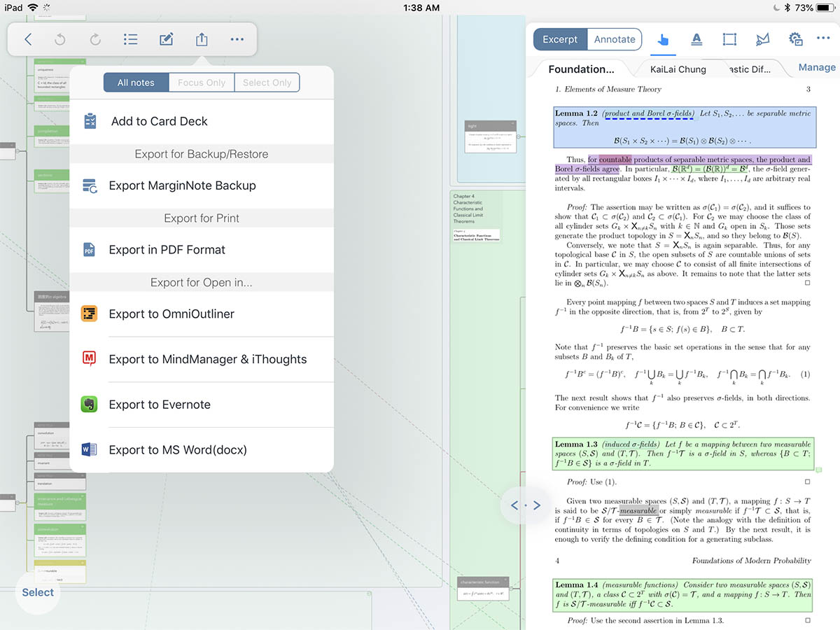
Task: Tap the Evernote elephant icon
Action: [89, 405]
